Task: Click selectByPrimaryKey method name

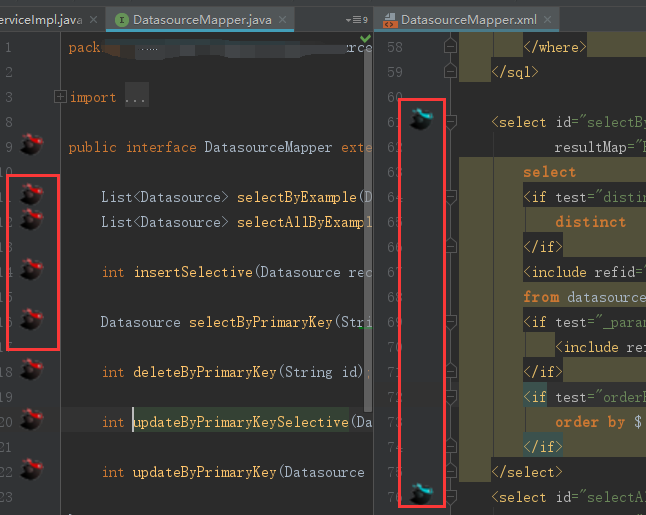Action: tap(261, 322)
